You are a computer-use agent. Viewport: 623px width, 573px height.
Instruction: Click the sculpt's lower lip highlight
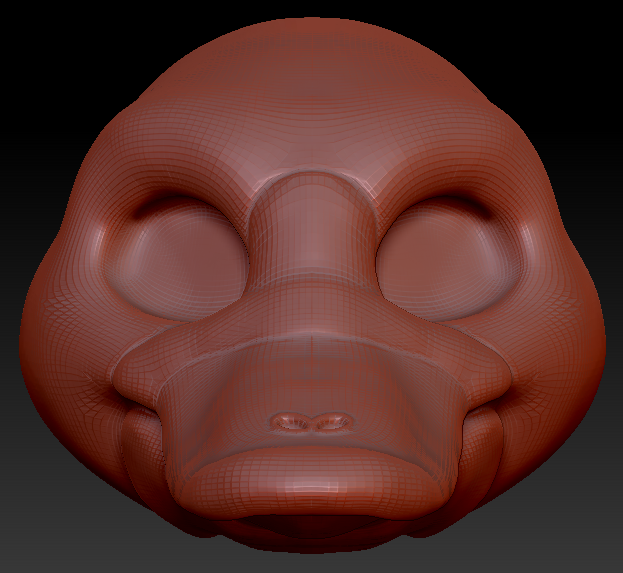314,487
